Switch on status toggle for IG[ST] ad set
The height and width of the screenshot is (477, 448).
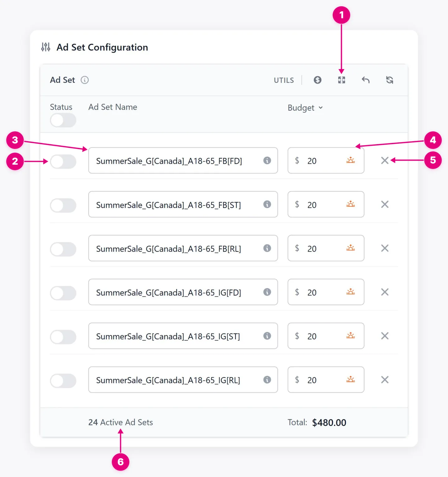[x=63, y=337]
